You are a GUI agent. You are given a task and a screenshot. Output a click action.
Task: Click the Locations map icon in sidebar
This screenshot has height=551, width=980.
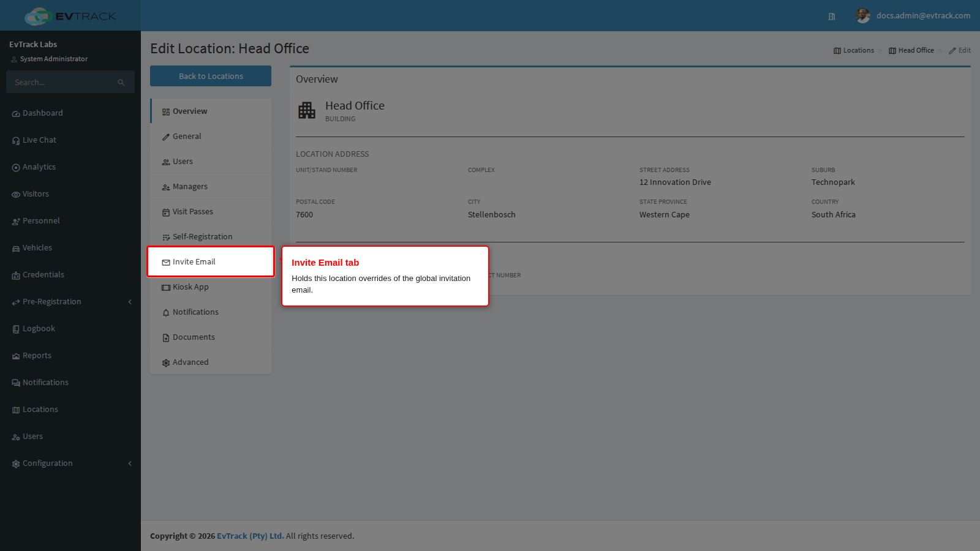tap(16, 410)
